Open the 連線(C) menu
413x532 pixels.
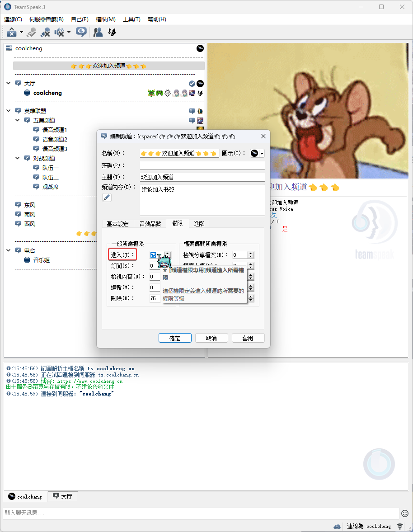pyautogui.click(x=13, y=19)
